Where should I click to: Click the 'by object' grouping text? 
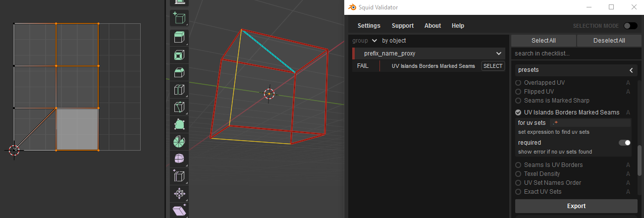click(394, 41)
